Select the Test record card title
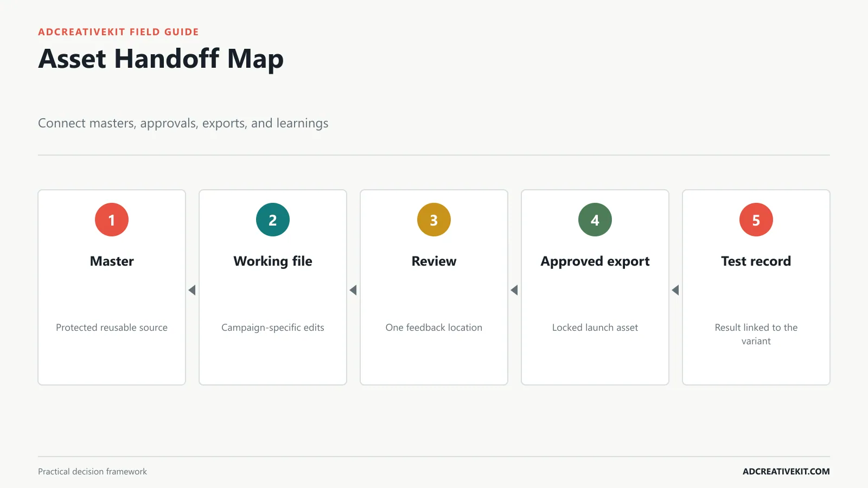This screenshot has height=488, width=868. tap(756, 261)
